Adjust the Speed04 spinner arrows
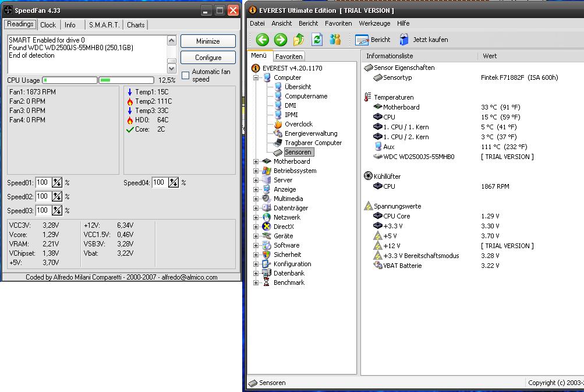584x392 pixels. tap(174, 182)
